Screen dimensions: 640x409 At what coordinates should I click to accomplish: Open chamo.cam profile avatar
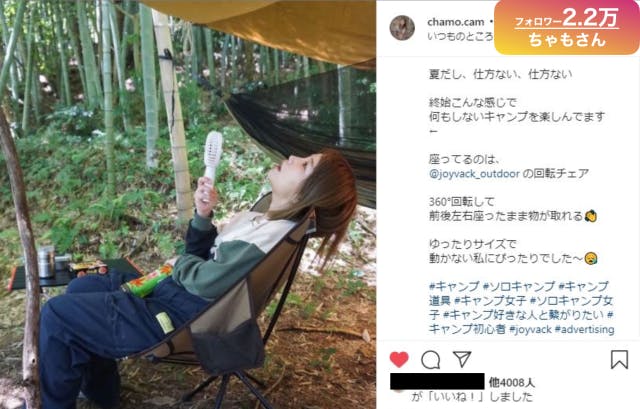tap(402, 28)
